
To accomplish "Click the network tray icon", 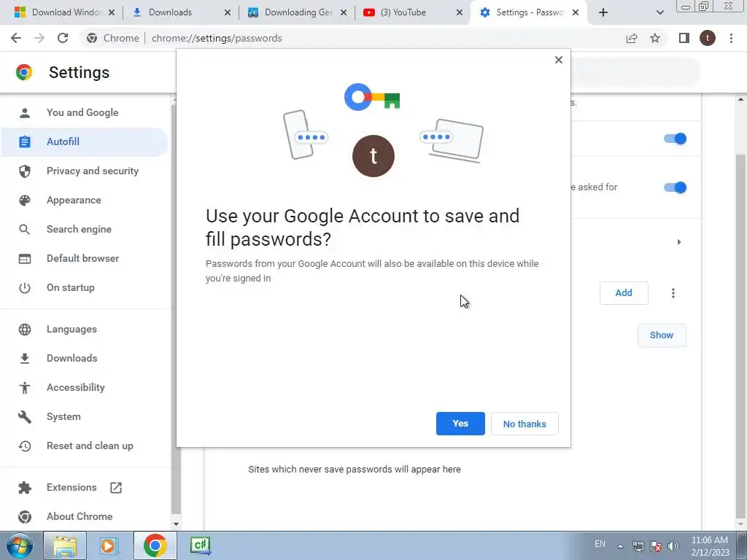I will point(638,546).
